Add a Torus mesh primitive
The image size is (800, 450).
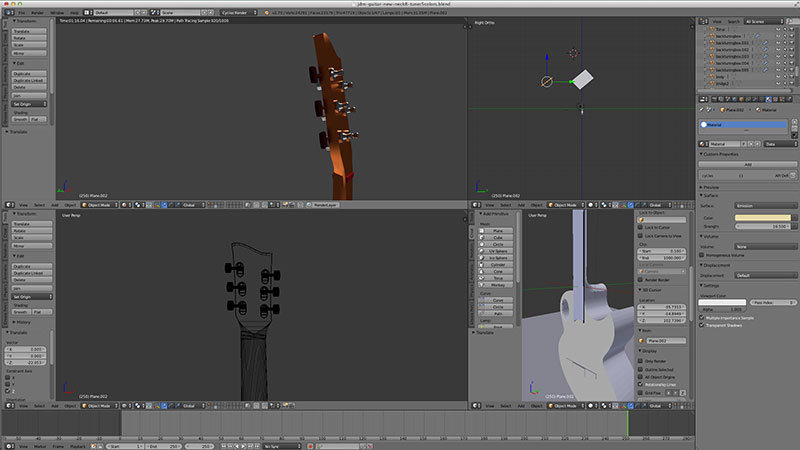(x=497, y=278)
